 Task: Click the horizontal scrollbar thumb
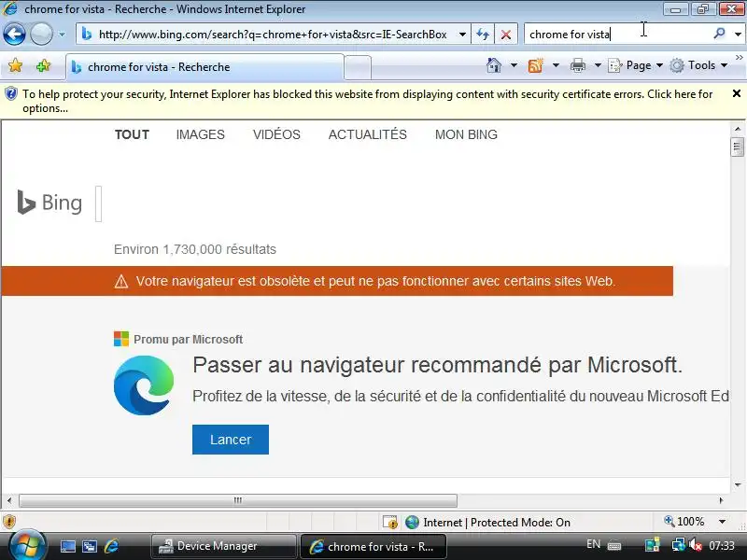tap(238, 500)
